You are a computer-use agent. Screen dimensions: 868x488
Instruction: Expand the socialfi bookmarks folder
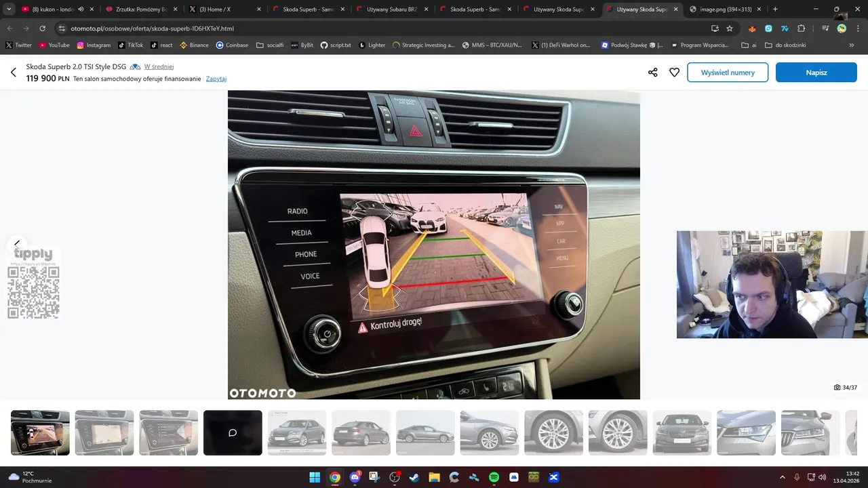[270, 45]
